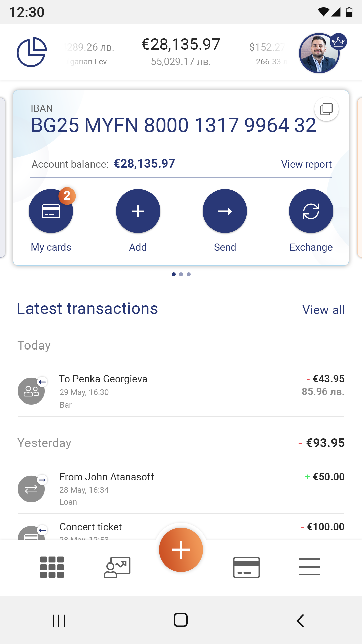Open the profile picture avatar
Viewport: 362px width, 644px height.
click(319, 53)
